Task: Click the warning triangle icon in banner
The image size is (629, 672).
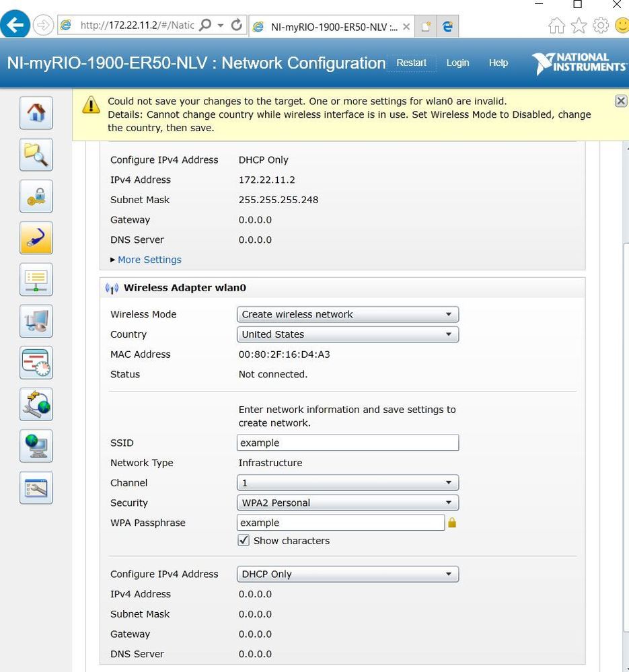Action: (91, 104)
